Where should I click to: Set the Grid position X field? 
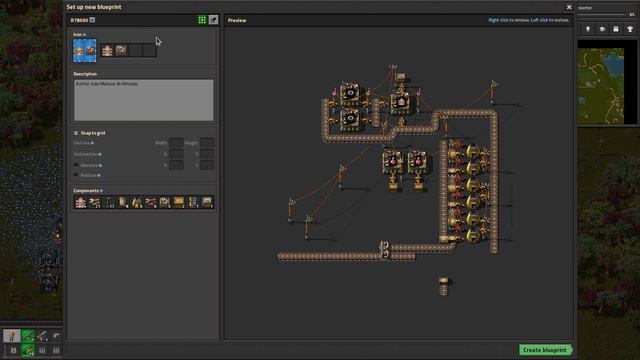[x=176, y=154]
